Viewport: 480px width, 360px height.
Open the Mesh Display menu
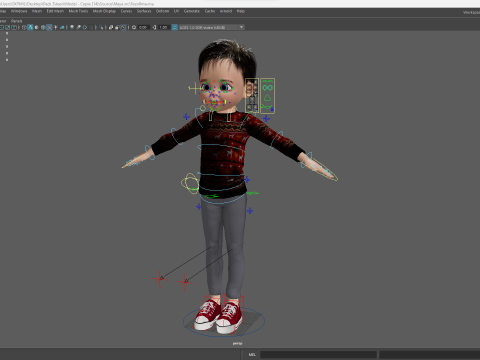(x=104, y=11)
